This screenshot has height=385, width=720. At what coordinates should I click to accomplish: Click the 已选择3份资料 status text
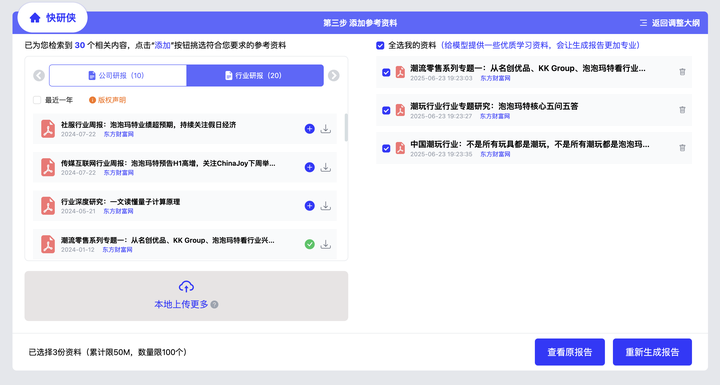coord(108,352)
